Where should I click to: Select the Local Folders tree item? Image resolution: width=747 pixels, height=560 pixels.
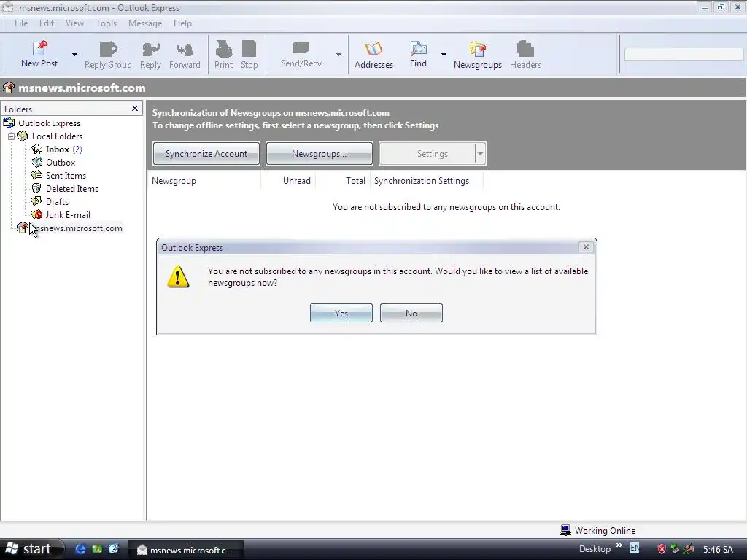[x=57, y=136]
